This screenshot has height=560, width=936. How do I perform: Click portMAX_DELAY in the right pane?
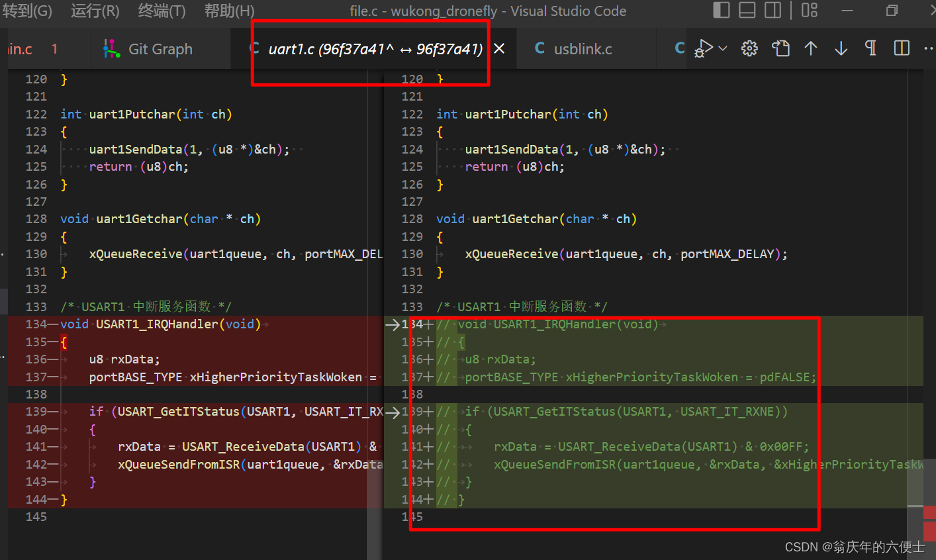click(x=727, y=254)
